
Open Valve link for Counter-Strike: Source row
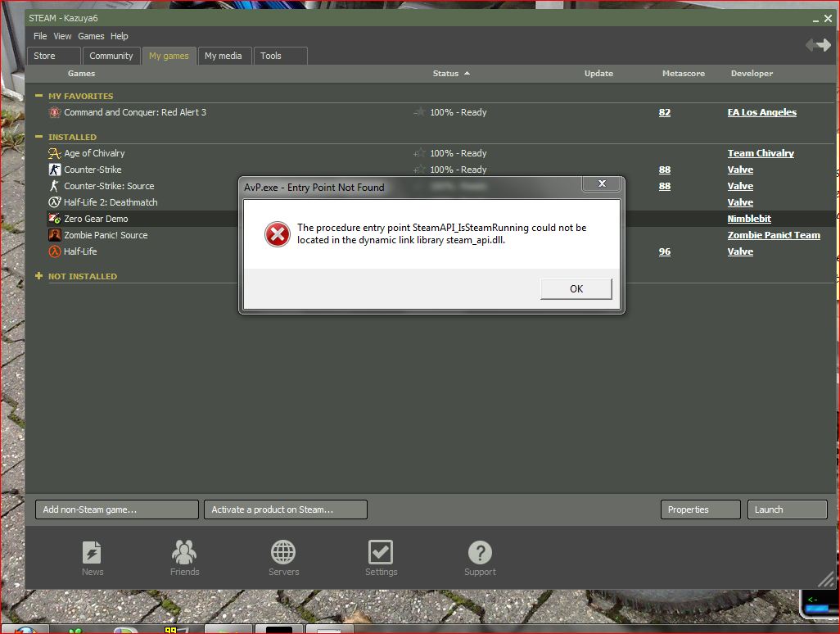[740, 186]
